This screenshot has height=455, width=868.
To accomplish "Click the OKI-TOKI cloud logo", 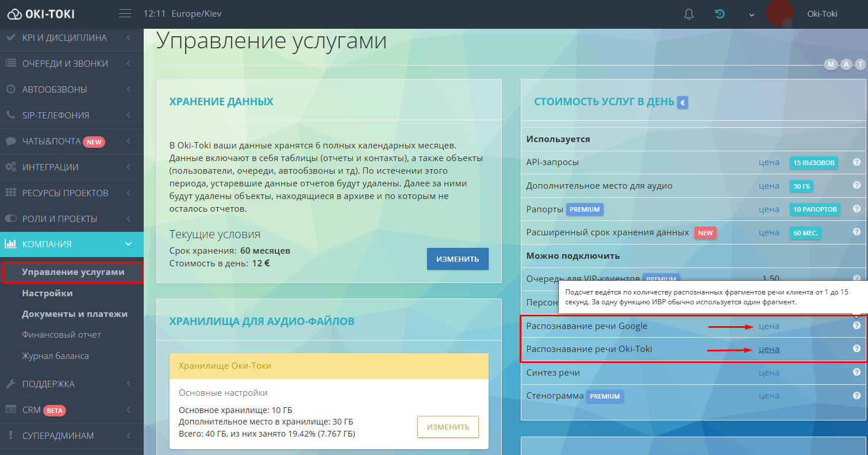I will (41, 14).
